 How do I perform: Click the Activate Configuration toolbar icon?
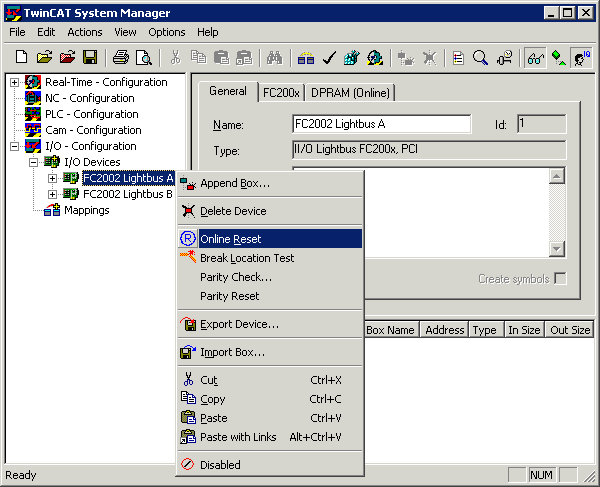[x=352, y=58]
